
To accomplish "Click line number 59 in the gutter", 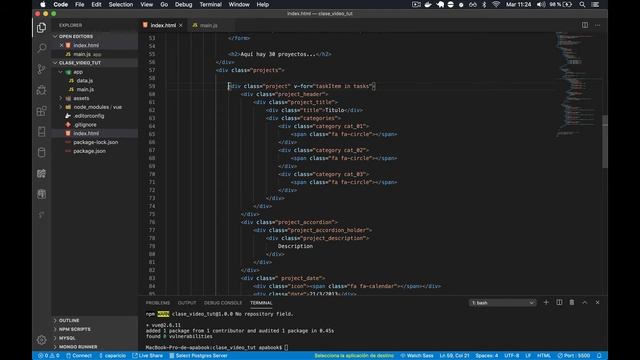I will pyautogui.click(x=152, y=86).
